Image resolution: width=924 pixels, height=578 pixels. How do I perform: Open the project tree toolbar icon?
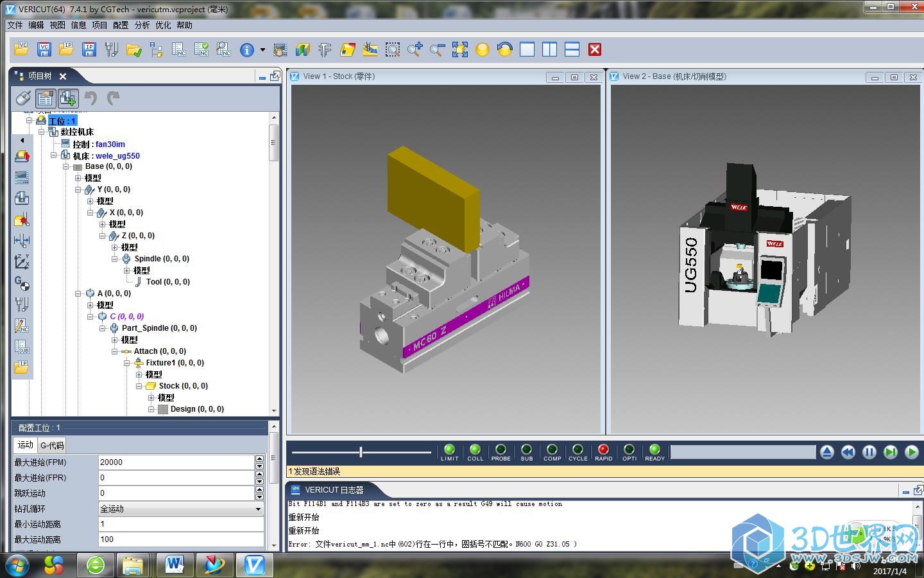click(x=157, y=49)
